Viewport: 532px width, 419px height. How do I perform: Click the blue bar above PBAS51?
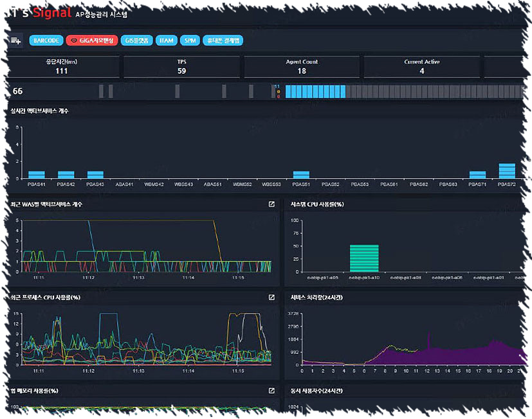pyautogui.click(x=301, y=175)
